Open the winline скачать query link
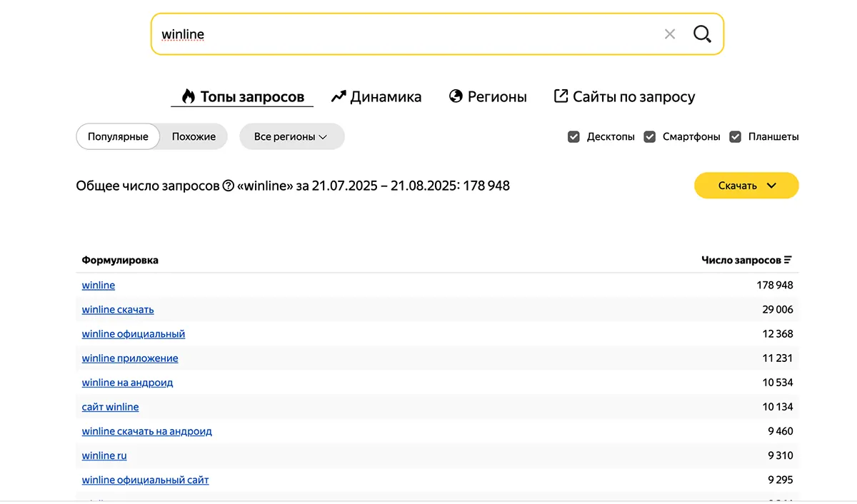Viewport: 857px width, 504px height. tap(117, 309)
